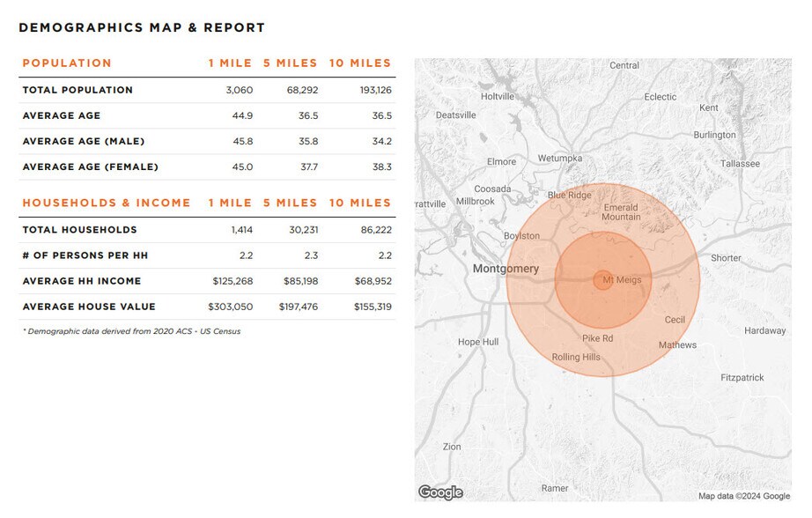Click the Pike Rd map label
Image resolution: width=812 pixels, height=518 pixels.
[597, 338]
